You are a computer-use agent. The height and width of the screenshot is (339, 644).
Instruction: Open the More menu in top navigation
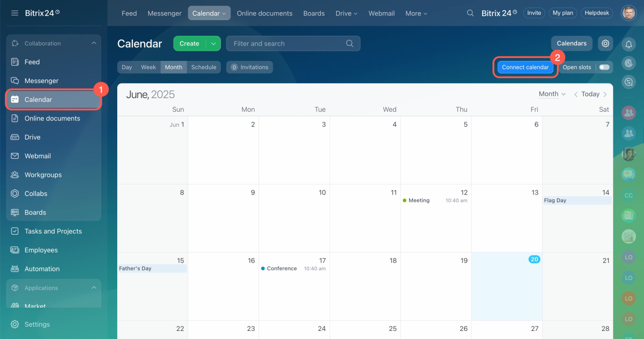point(416,14)
